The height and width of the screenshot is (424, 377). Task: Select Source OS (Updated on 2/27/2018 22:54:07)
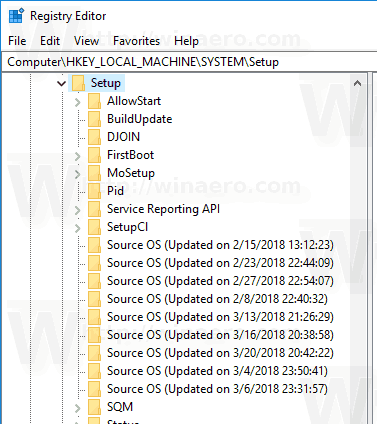coord(220,281)
